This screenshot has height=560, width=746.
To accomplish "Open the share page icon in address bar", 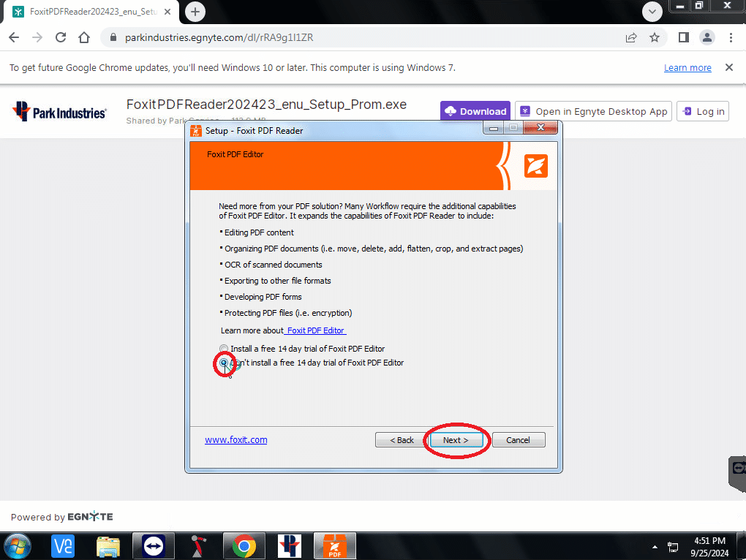I will pos(631,37).
